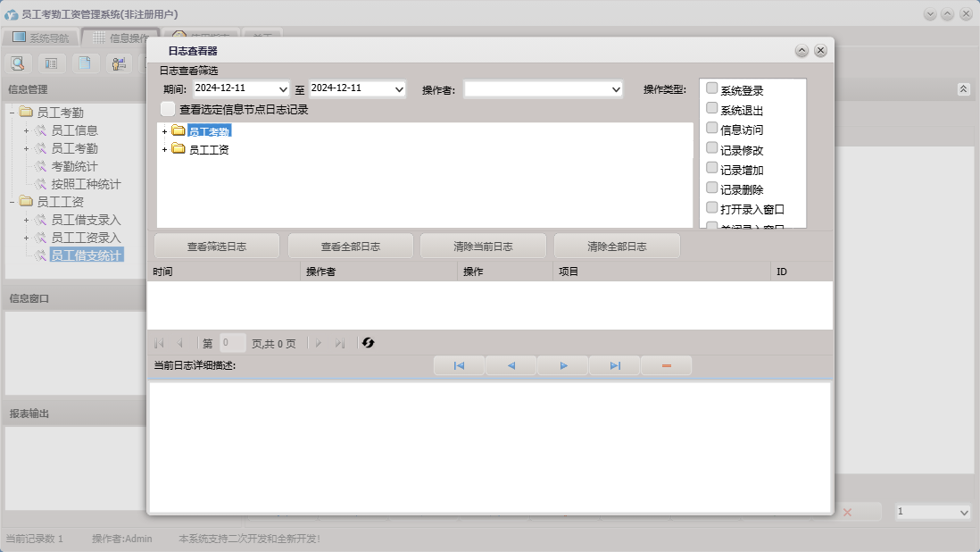Image resolution: width=980 pixels, height=552 pixels.
Task: Click the ID column header
Action: tap(802, 272)
